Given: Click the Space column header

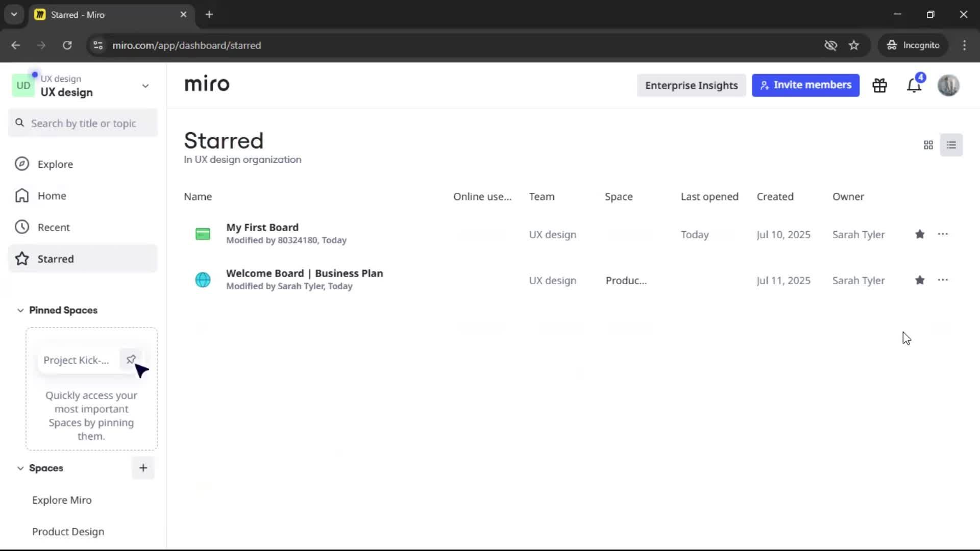Looking at the screenshot, I should (619, 196).
